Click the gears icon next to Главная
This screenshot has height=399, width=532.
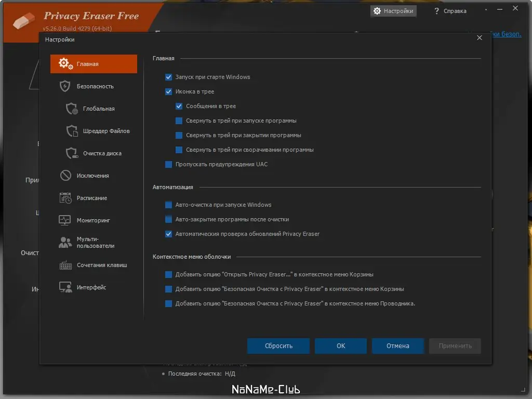click(x=65, y=63)
